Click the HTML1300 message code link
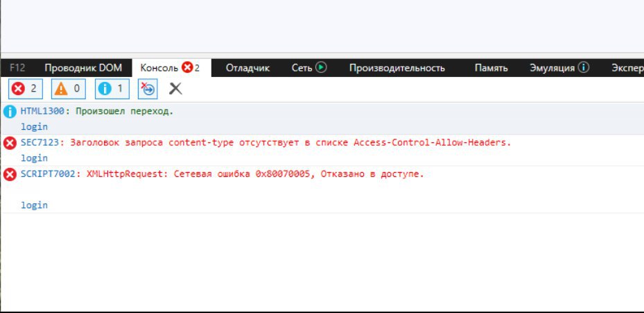The height and width of the screenshot is (313, 644). pyautogui.click(x=42, y=111)
